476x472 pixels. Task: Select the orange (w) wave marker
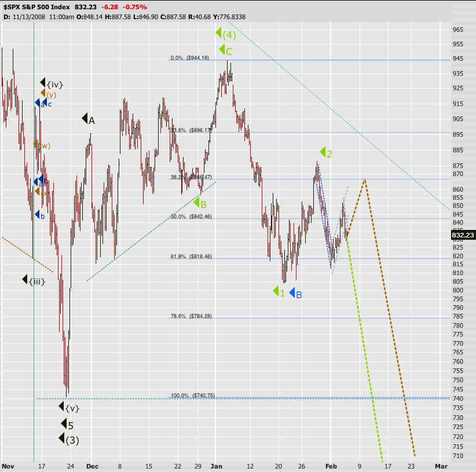point(42,145)
